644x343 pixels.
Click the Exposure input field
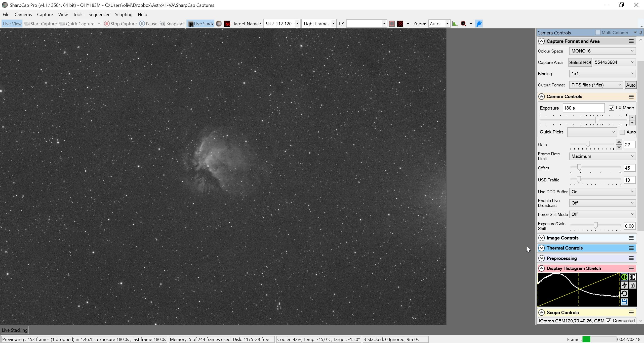point(583,108)
